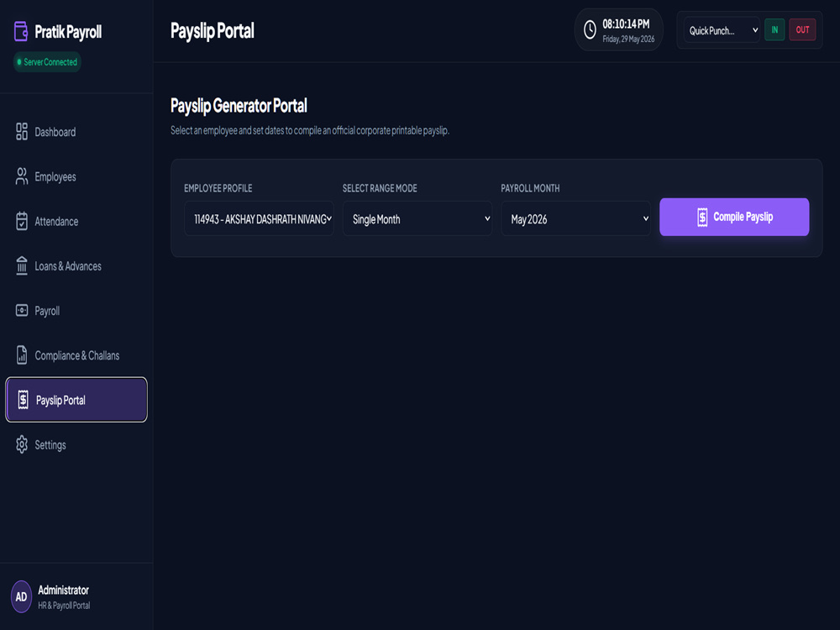Viewport: 840px width, 630px height.
Task: Click the EMPLOYEE PROFILE field label
Action: pyautogui.click(x=218, y=188)
